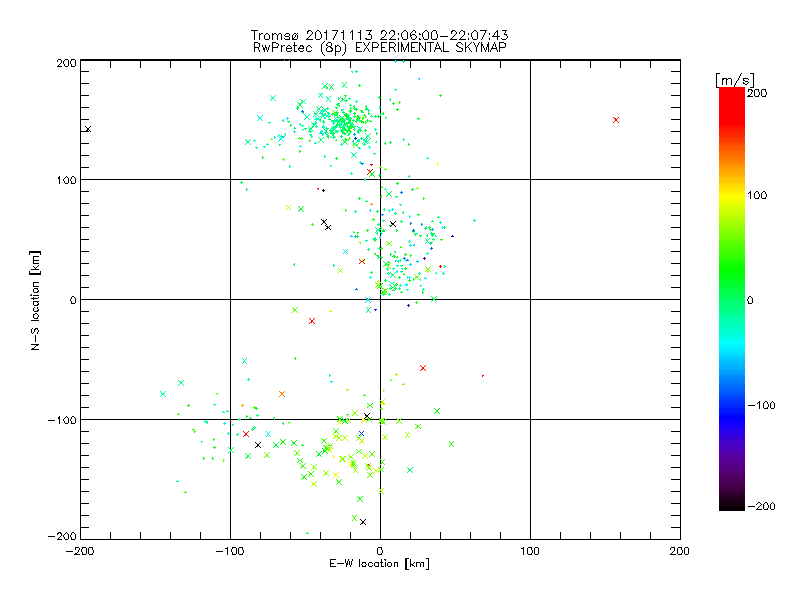Click the N-S axis tick label "200"
Screen dimensions: 800x600
pyautogui.click(x=66, y=63)
